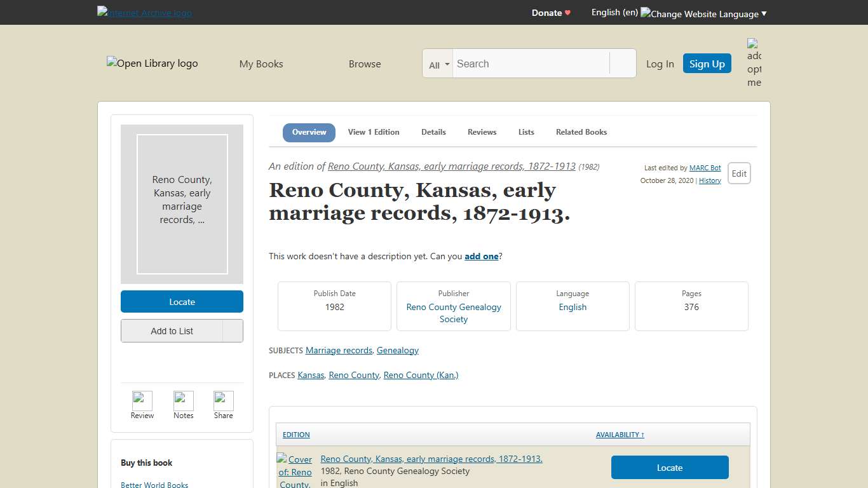
Task: Toggle the AVAILABILITY sort order
Action: 620,435
